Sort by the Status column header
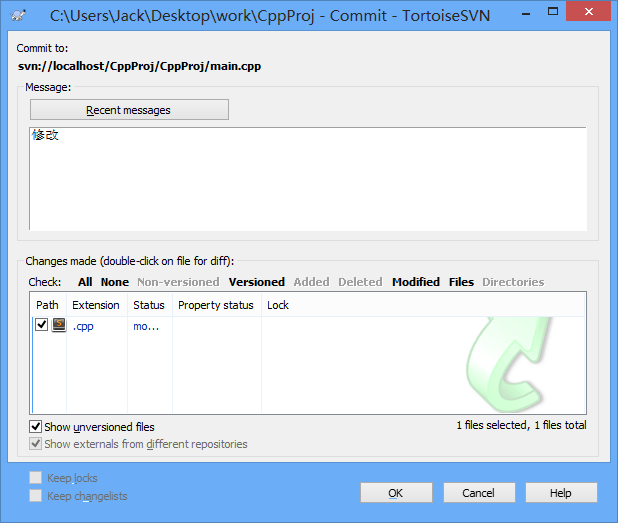Image resolution: width=618 pixels, height=523 pixels. pos(149,305)
